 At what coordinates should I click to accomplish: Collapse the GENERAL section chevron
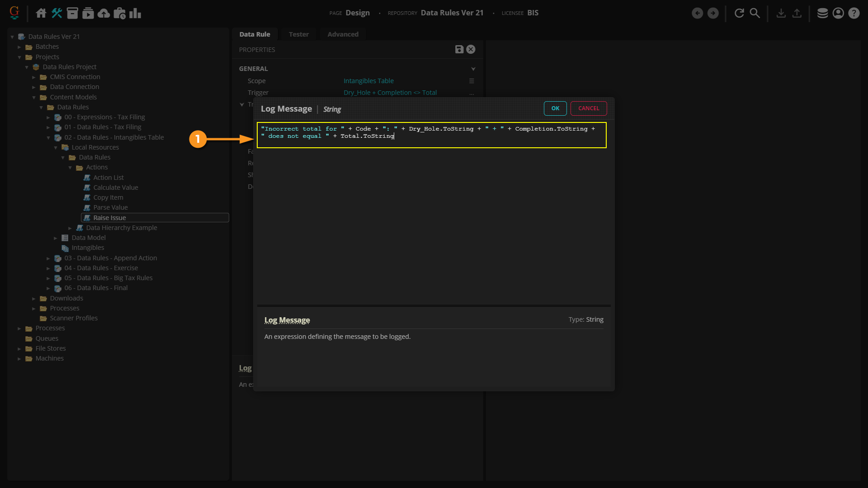tap(473, 69)
